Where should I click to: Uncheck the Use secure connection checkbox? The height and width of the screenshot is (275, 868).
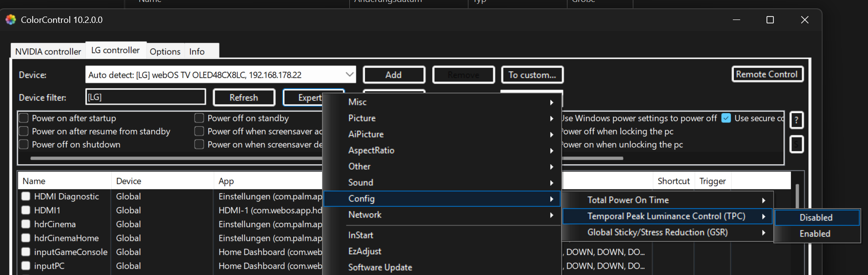pos(726,118)
